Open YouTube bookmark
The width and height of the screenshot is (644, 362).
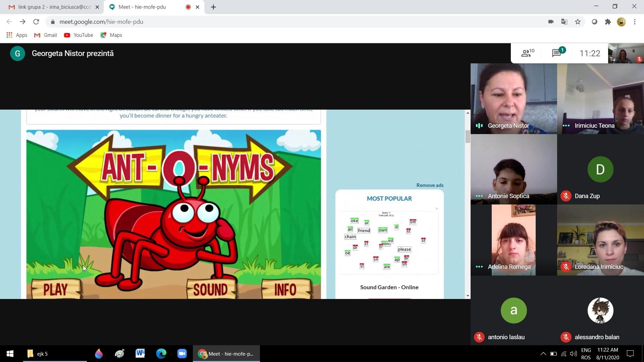(78, 35)
